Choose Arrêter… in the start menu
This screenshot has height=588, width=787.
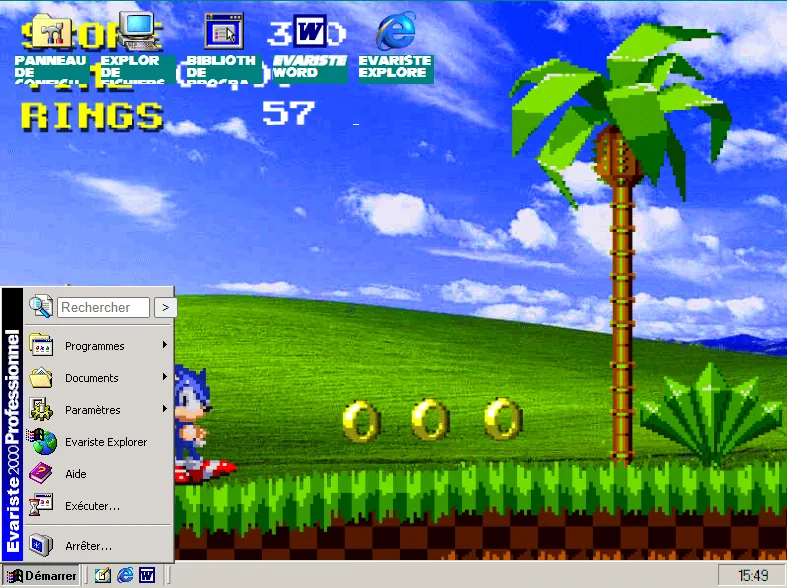pos(98,545)
